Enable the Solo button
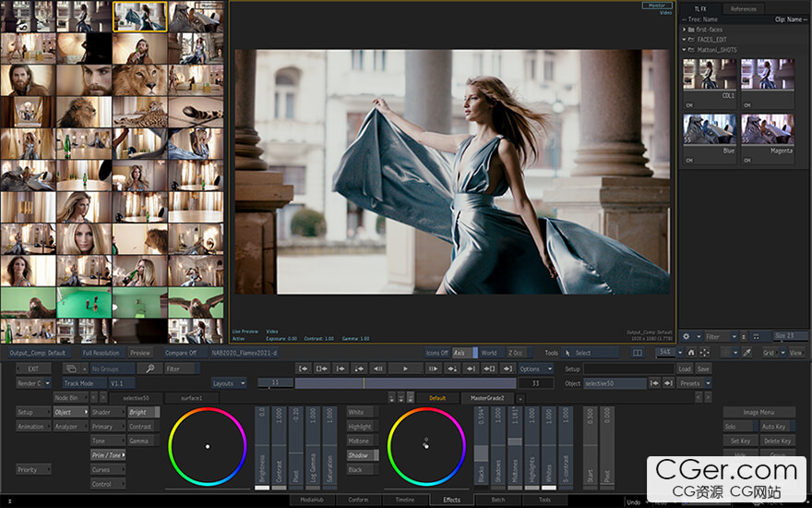Screen dimensions: 812x508 point(741,427)
